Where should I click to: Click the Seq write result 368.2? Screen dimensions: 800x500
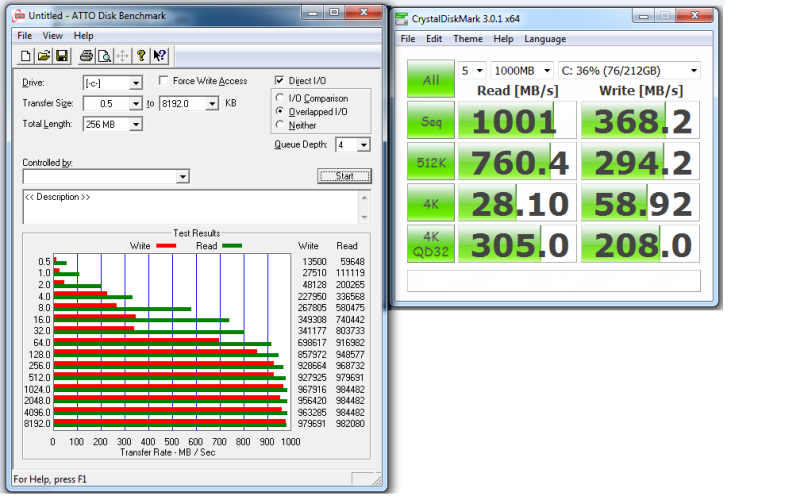coord(640,120)
